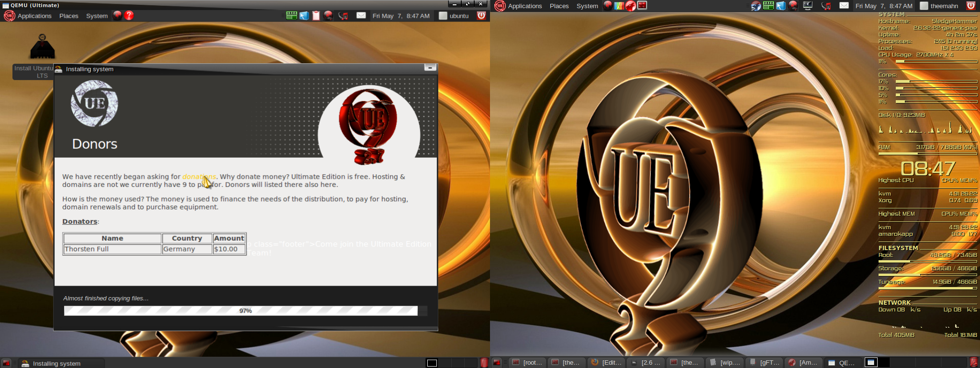This screenshot has height=368, width=980.
Task: Click blue shark tray icon on host panel
Action: coord(756,6)
